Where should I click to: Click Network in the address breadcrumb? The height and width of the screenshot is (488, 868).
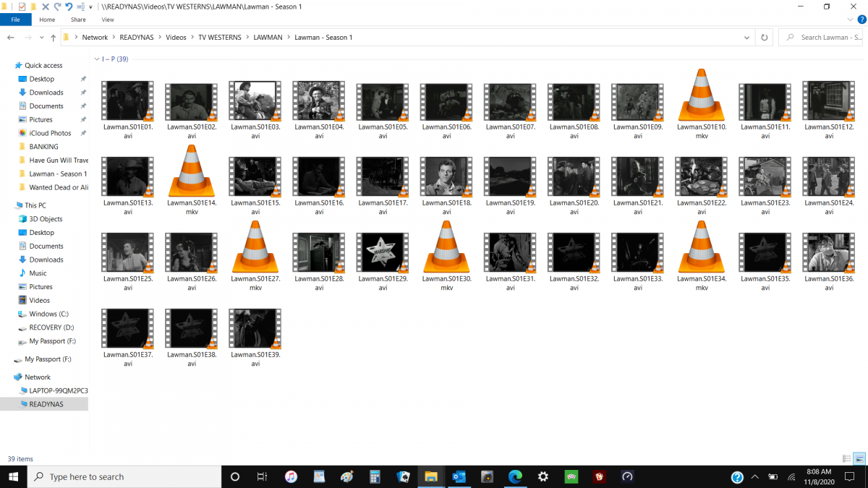pos(95,38)
